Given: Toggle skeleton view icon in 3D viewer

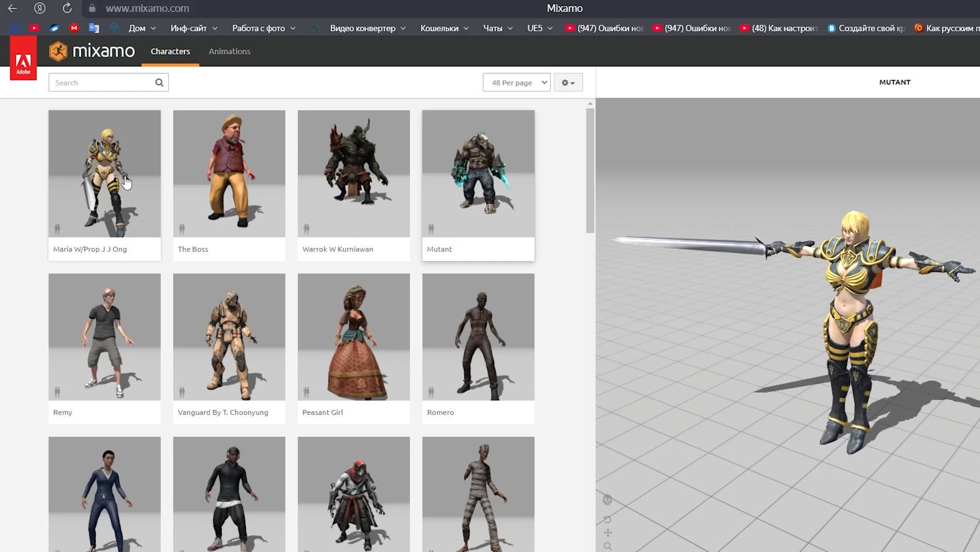Looking at the screenshot, I should click(x=607, y=500).
